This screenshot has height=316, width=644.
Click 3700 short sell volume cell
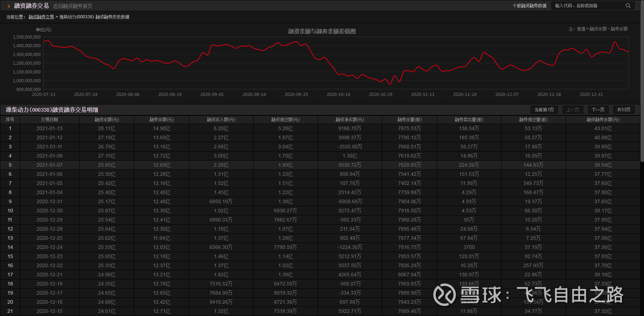469,247
